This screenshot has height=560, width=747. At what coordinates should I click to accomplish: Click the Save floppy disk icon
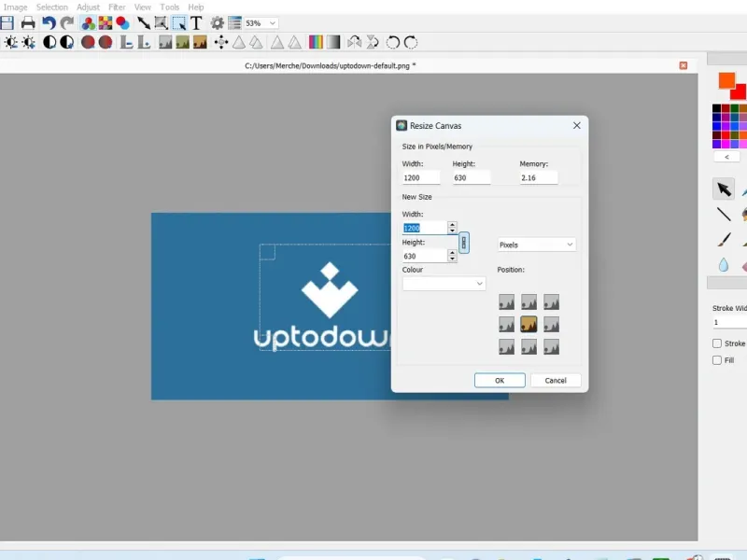point(7,22)
